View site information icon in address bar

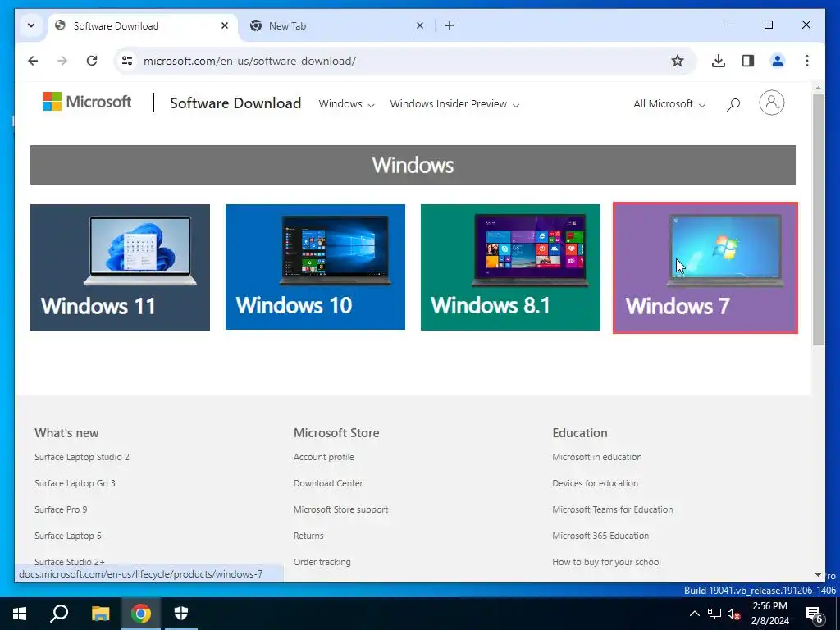pos(127,61)
